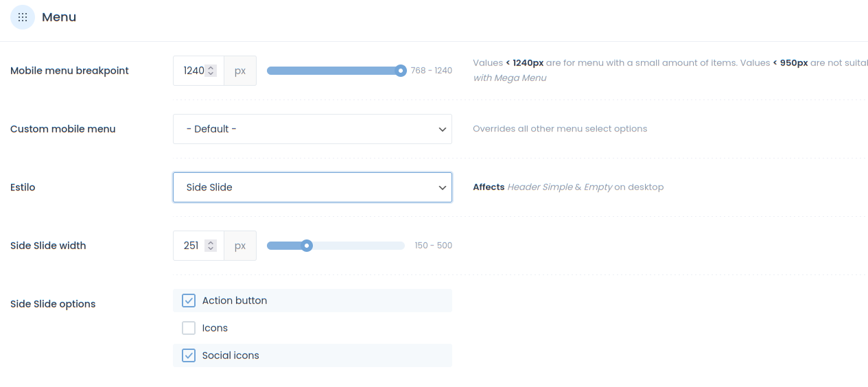Open the Estilo Side Slide dropdown
Viewport: 868px width, 387px height.
(312, 187)
